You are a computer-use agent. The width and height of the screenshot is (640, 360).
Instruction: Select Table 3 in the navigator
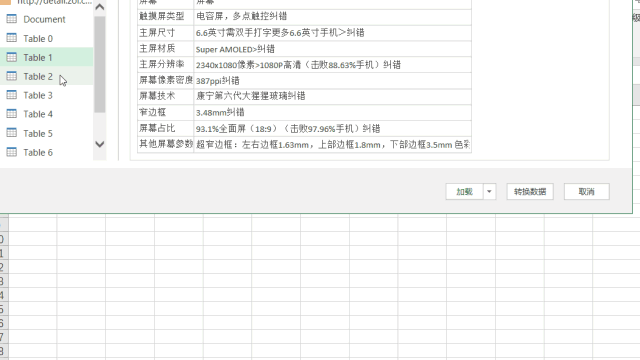point(38,95)
